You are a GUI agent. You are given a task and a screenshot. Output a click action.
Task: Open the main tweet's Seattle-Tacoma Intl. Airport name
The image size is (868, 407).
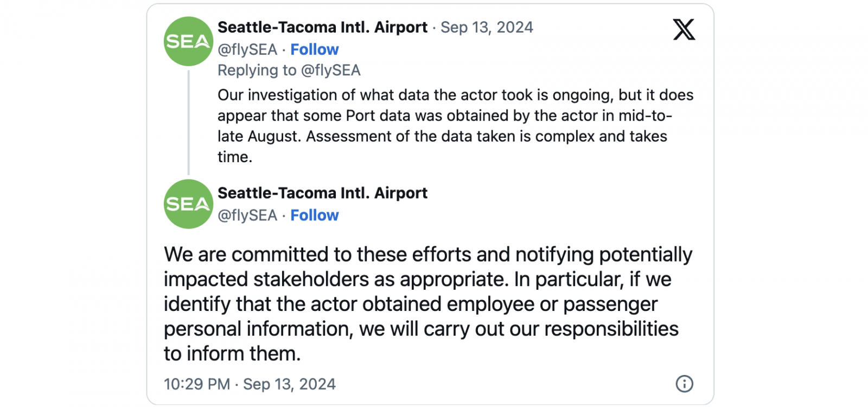(322, 193)
